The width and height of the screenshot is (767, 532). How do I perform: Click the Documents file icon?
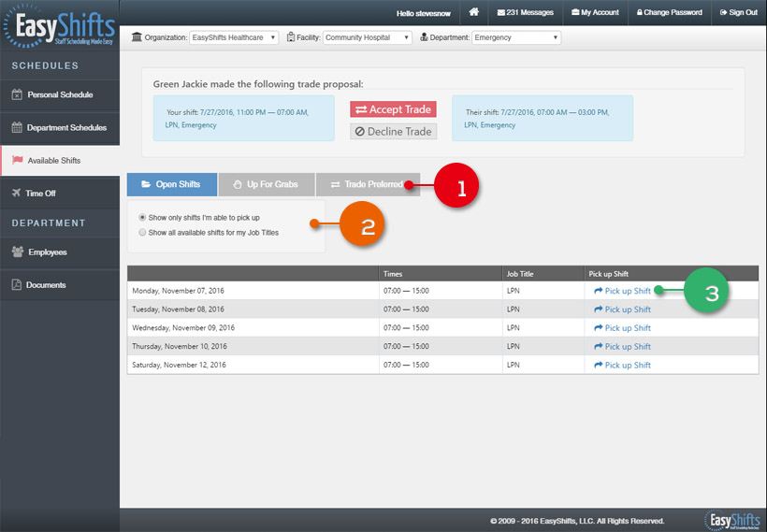17,284
